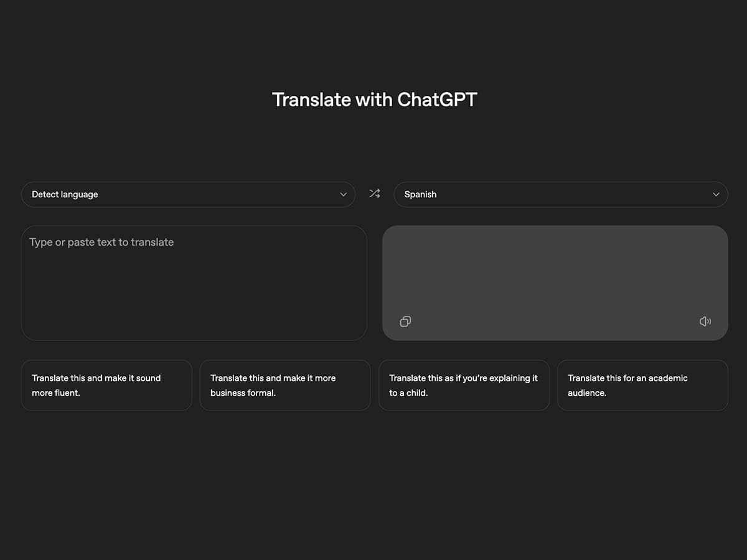The width and height of the screenshot is (747, 560).
Task: Play the translation audio with speaker icon
Action: [705, 322]
